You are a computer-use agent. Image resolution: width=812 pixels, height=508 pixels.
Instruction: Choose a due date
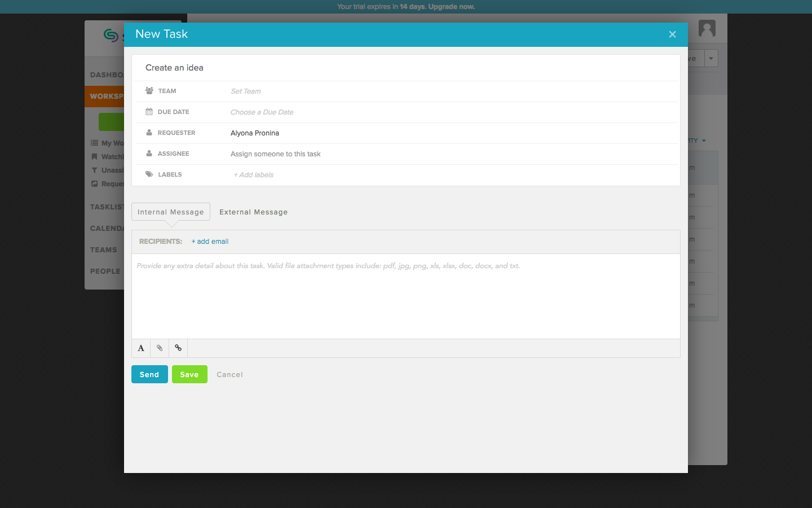tap(262, 112)
